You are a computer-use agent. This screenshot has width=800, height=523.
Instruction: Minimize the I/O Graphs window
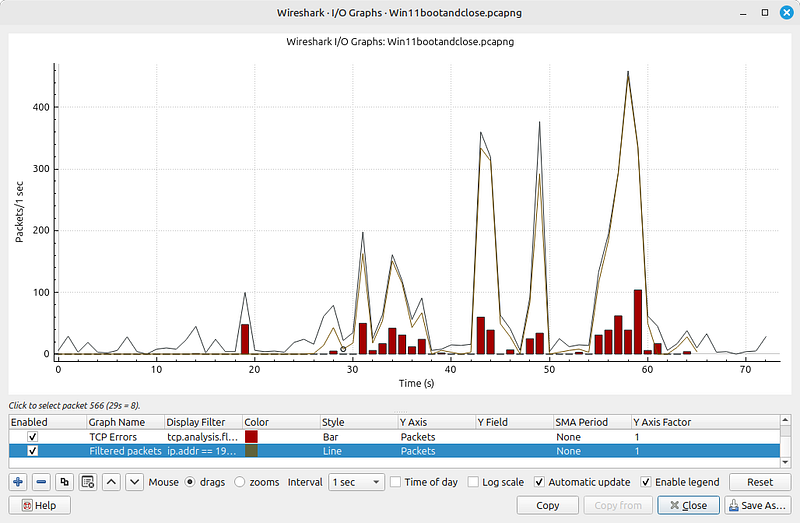click(x=743, y=12)
